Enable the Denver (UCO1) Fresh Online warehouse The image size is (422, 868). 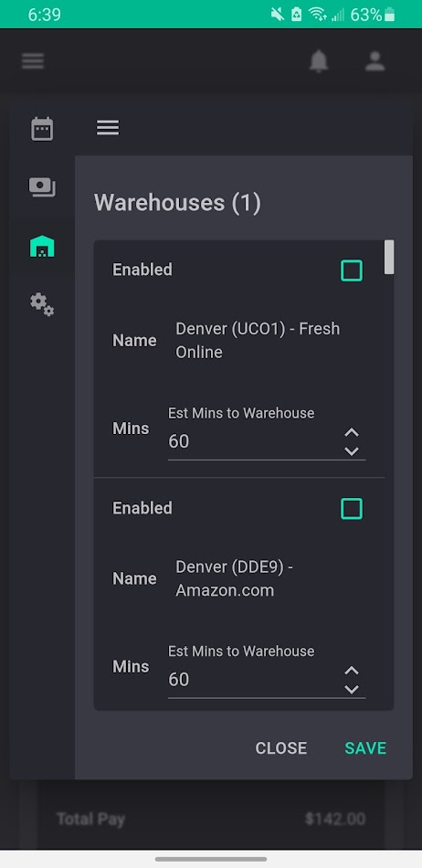pyautogui.click(x=351, y=270)
